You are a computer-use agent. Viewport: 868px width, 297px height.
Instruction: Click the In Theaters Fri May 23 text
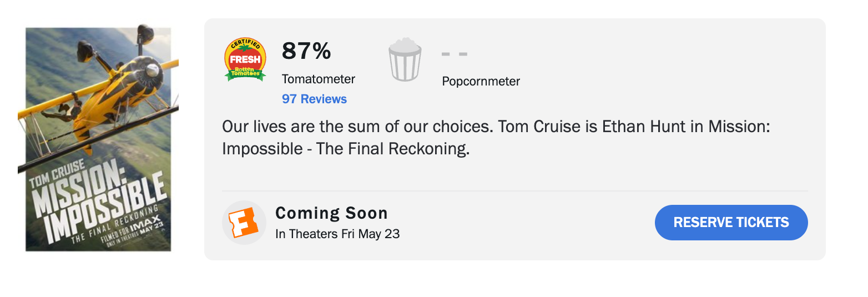[337, 234]
